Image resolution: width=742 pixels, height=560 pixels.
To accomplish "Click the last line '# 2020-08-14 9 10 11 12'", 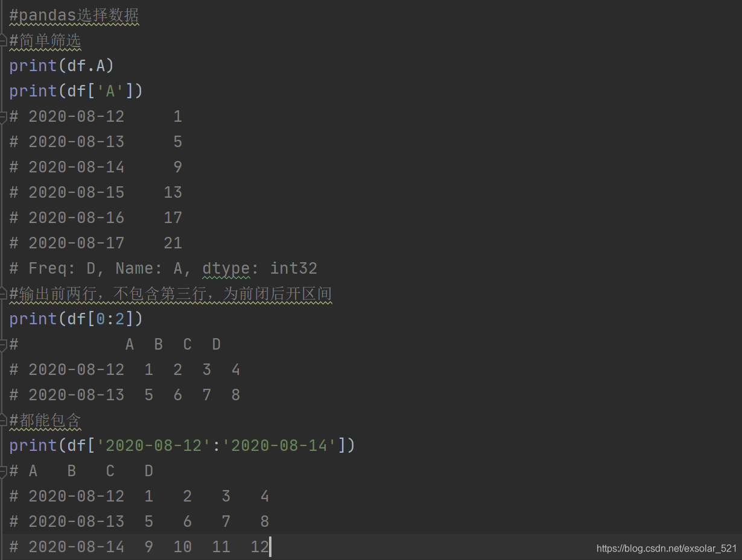I will [x=139, y=547].
